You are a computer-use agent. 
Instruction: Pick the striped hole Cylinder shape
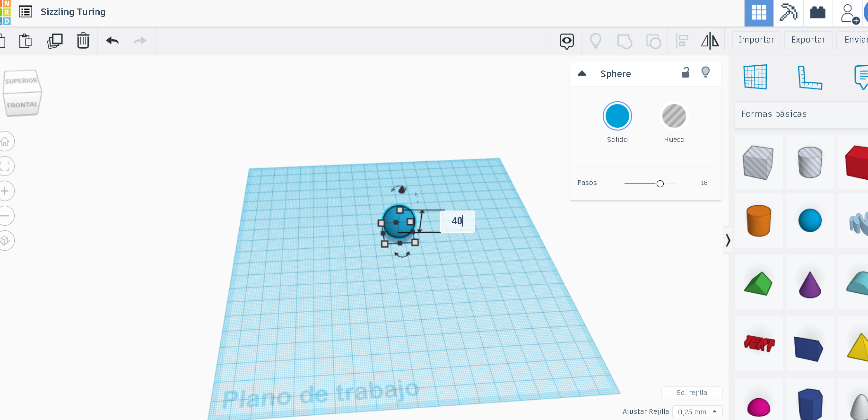pos(810,162)
